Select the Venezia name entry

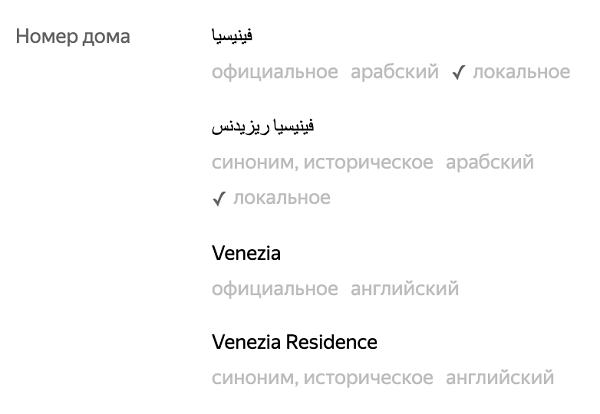coord(246,253)
